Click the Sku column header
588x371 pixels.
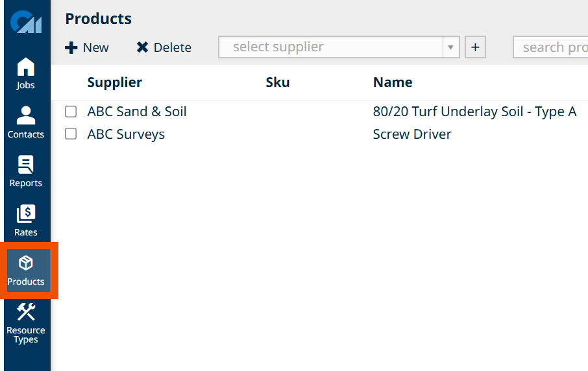(x=278, y=82)
